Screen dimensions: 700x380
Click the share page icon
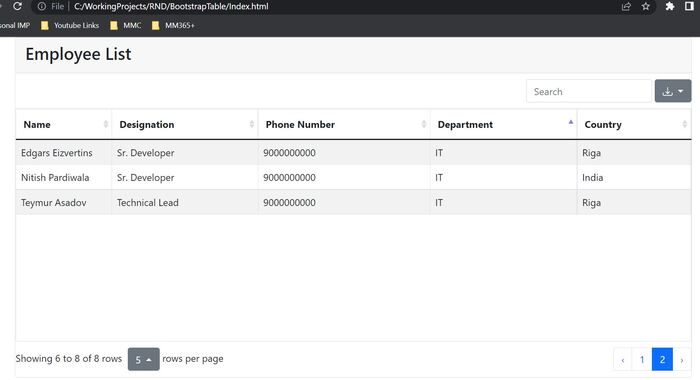click(626, 6)
